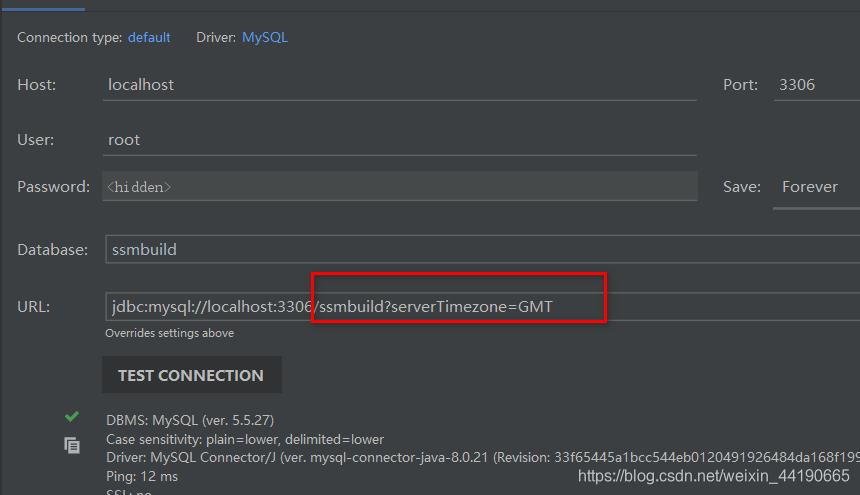Select the Case sensitivity result line
This screenshot has height=495, width=860.
point(245,439)
